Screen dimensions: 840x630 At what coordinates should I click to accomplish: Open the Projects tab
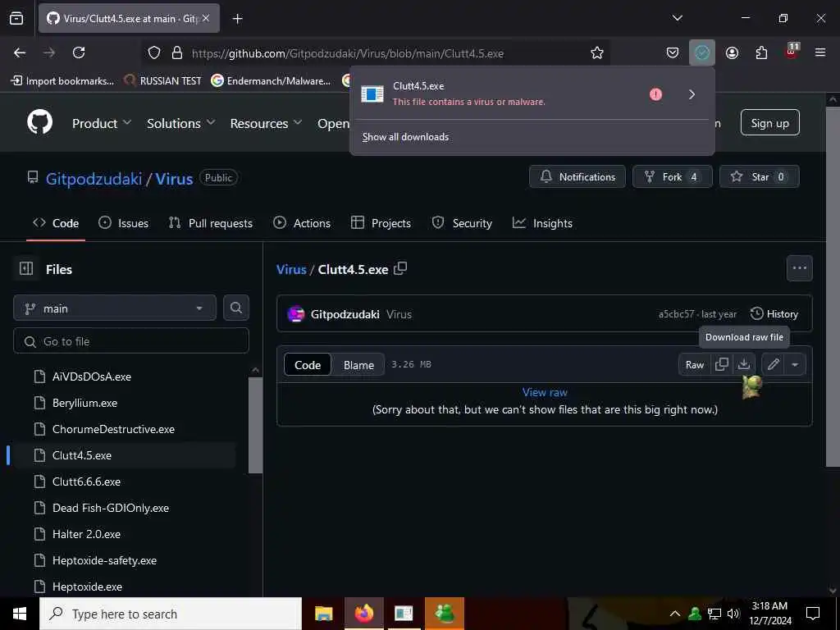(381, 223)
